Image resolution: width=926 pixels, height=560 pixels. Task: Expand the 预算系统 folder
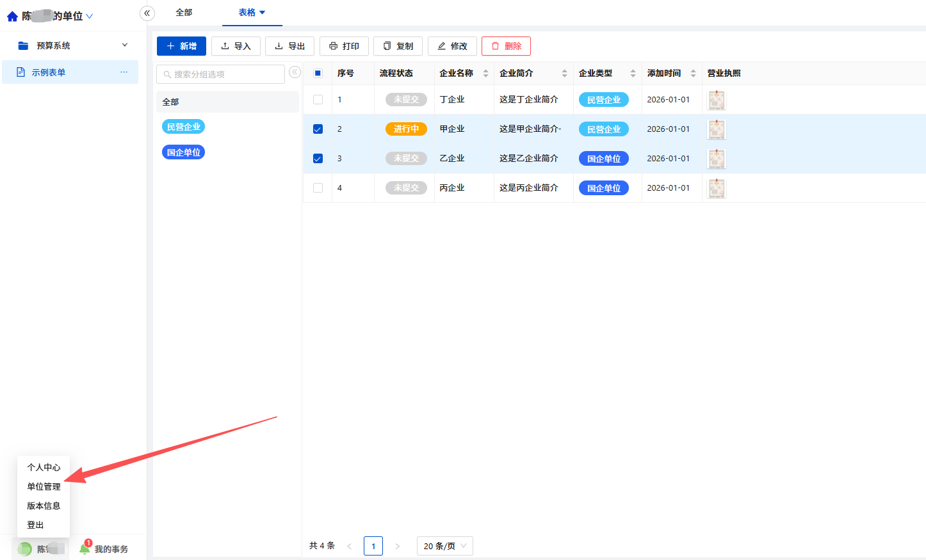tap(124, 45)
